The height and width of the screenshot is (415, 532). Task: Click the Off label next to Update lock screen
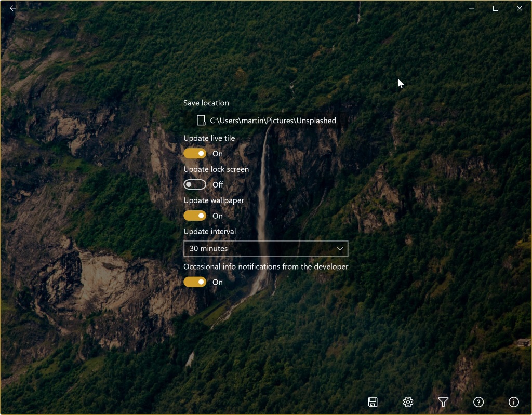tap(217, 184)
